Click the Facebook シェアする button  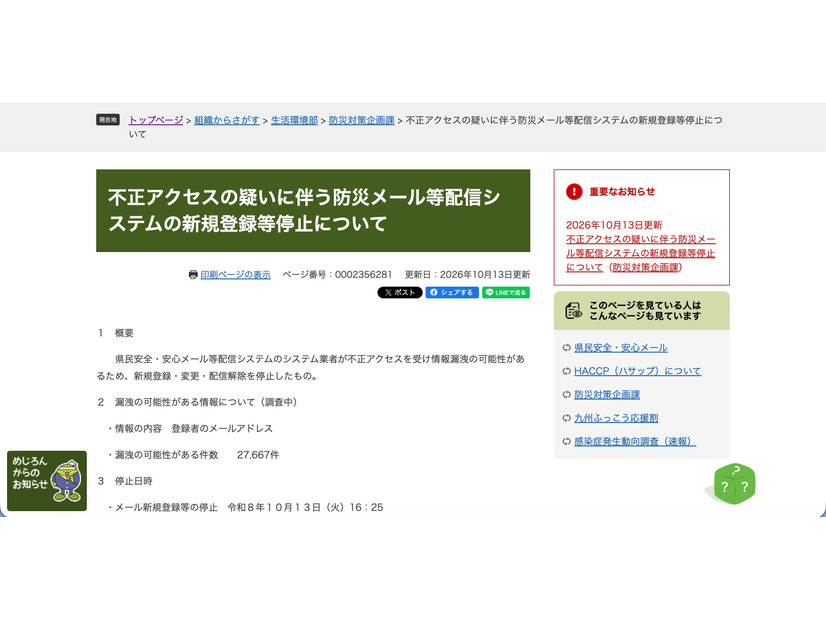tap(452, 292)
